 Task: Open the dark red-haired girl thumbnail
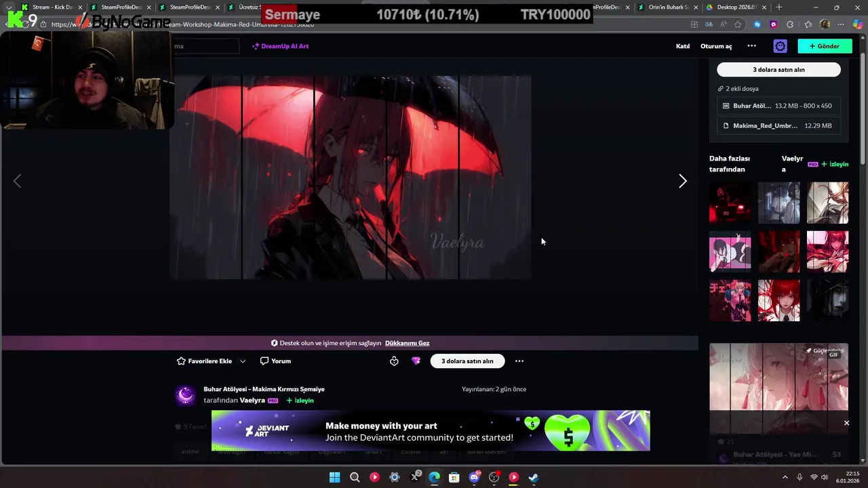(778, 251)
